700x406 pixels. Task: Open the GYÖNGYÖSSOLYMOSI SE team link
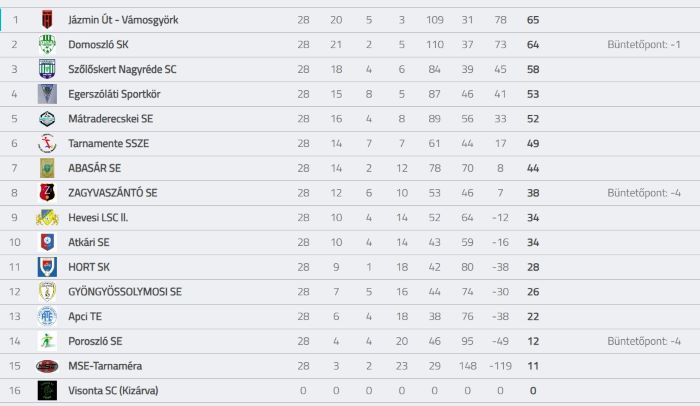(x=125, y=292)
